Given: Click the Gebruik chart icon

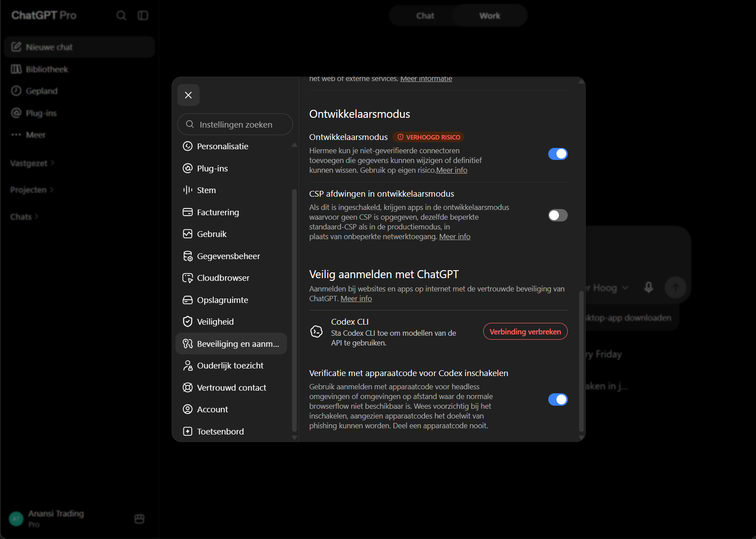Looking at the screenshot, I should click(188, 234).
